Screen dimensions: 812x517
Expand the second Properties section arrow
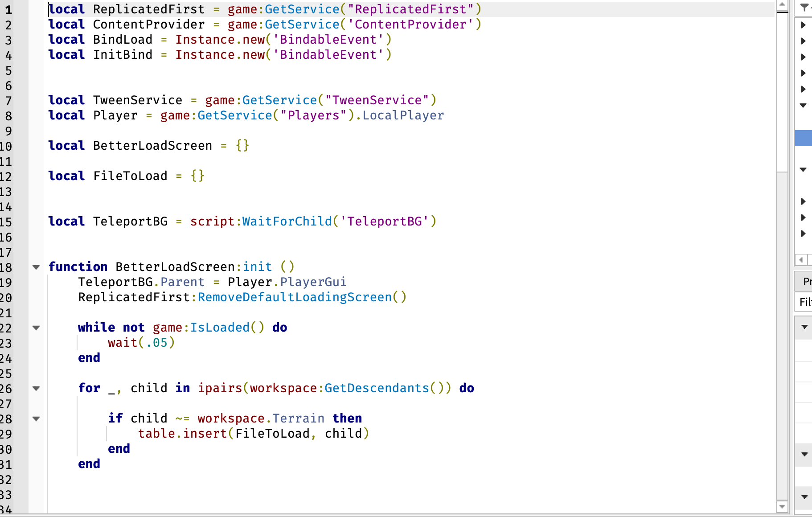pyautogui.click(x=804, y=455)
